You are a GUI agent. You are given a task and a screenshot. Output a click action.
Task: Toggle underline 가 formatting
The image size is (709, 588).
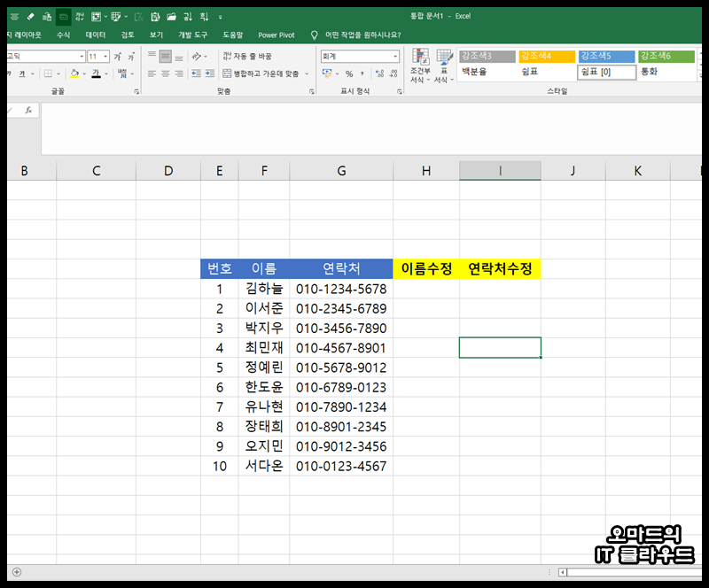coord(21,73)
